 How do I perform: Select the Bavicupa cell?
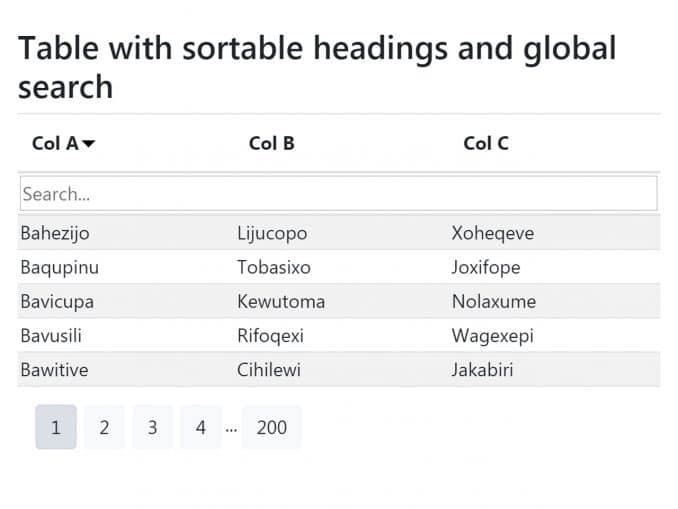57,301
